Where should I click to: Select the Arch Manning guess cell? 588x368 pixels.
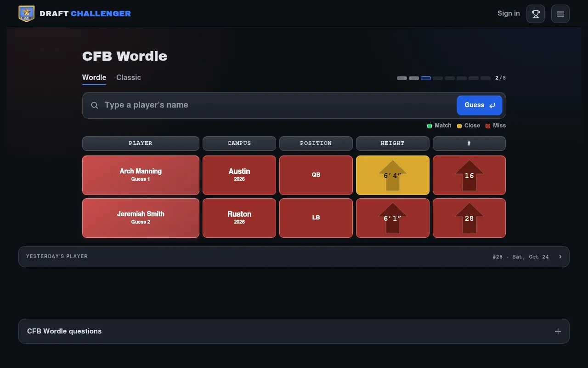[141, 175]
